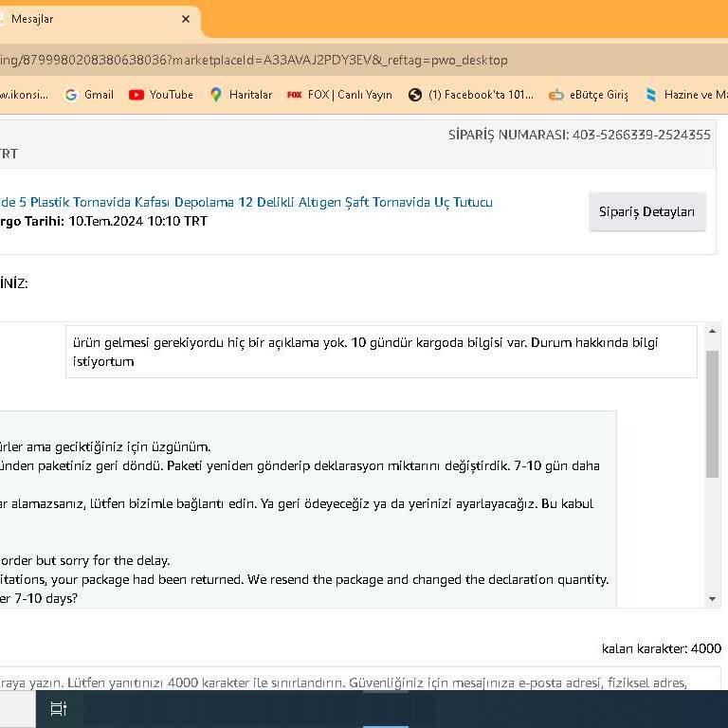Screen dimensions: 728x728
Task: Open the Plastik Tornavida Kafası product link
Action: click(246, 203)
